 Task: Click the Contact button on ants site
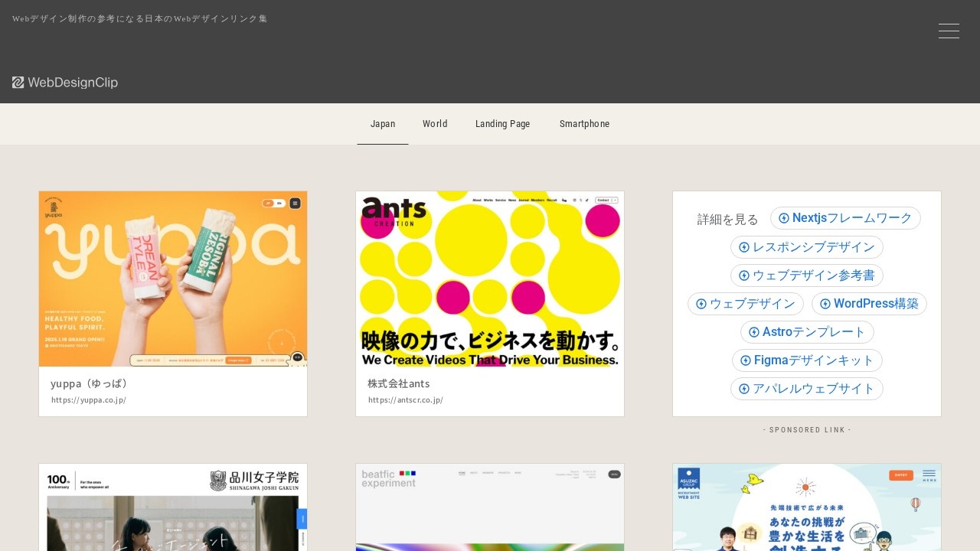[x=603, y=200]
